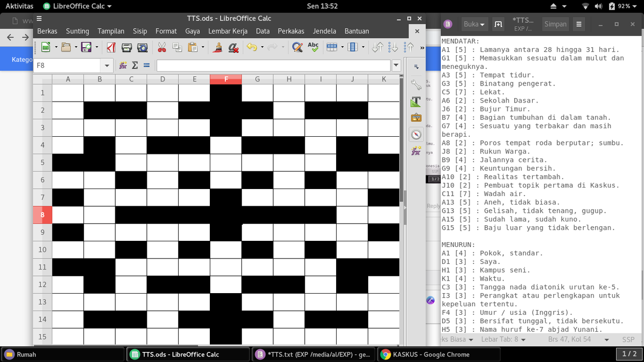Open the Berkas menu
The image size is (644, 362).
click(x=47, y=31)
